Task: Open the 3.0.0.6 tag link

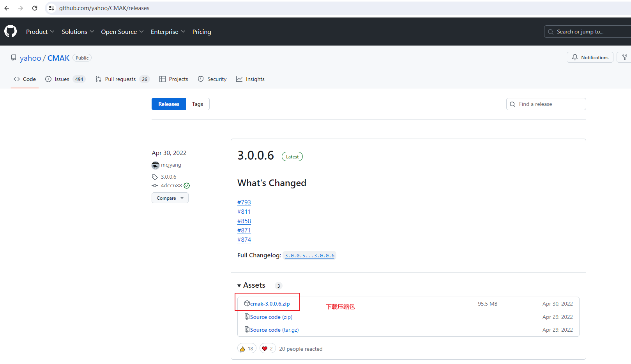Action: tap(169, 177)
